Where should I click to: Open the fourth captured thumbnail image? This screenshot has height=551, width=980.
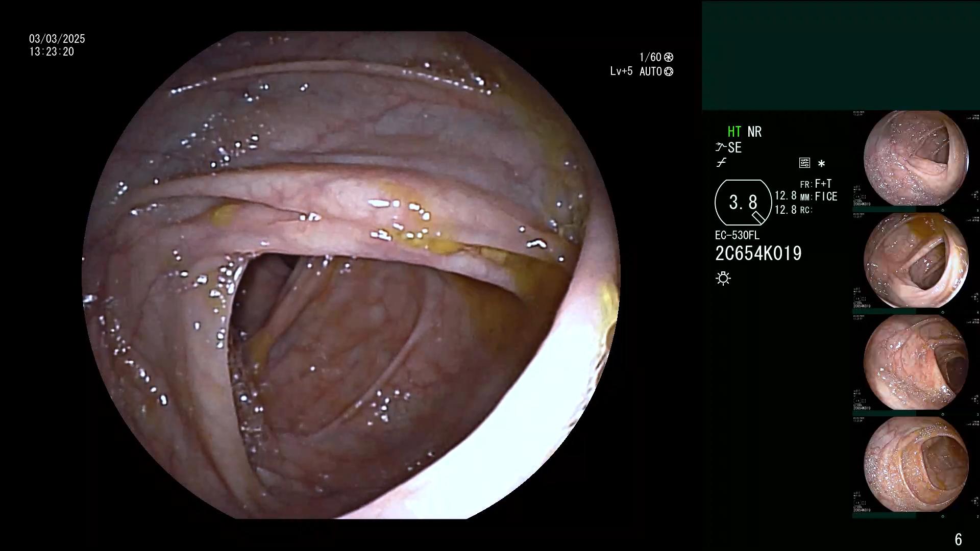[916, 465]
